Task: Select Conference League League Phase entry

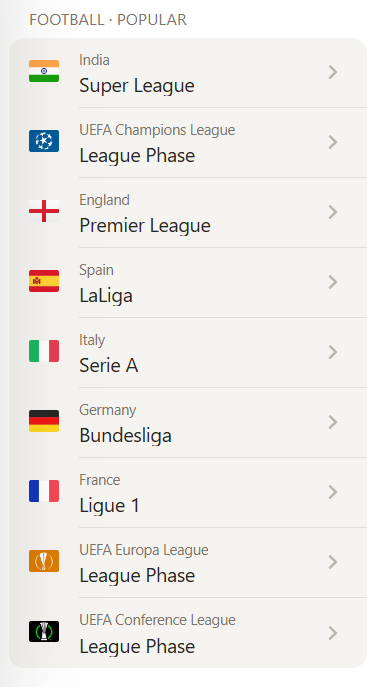Action: tap(188, 633)
